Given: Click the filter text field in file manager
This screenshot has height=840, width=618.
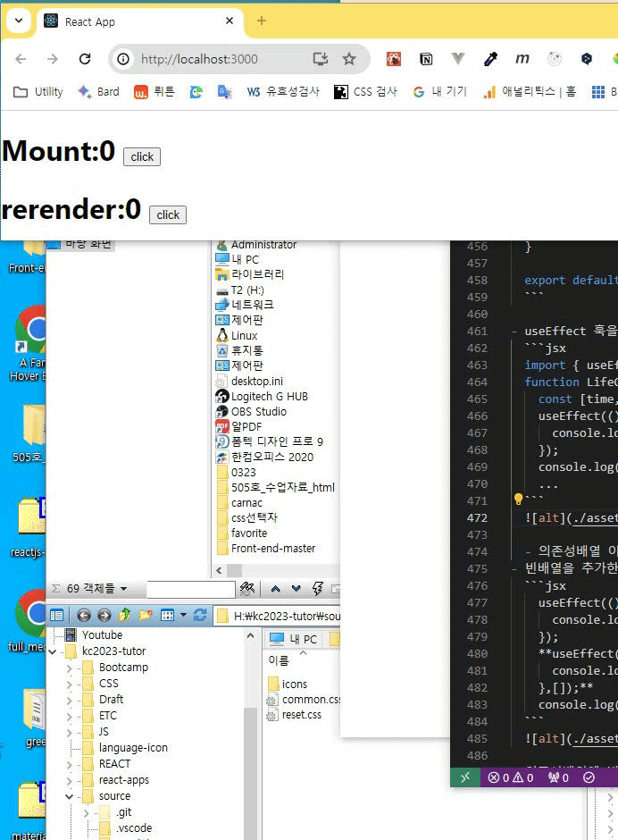Looking at the screenshot, I should (190, 589).
